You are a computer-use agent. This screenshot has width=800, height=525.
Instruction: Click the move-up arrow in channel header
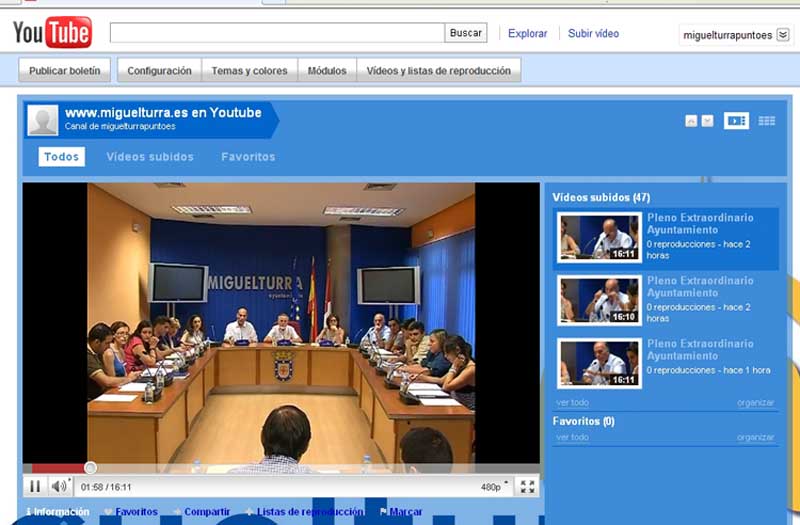click(x=691, y=121)
